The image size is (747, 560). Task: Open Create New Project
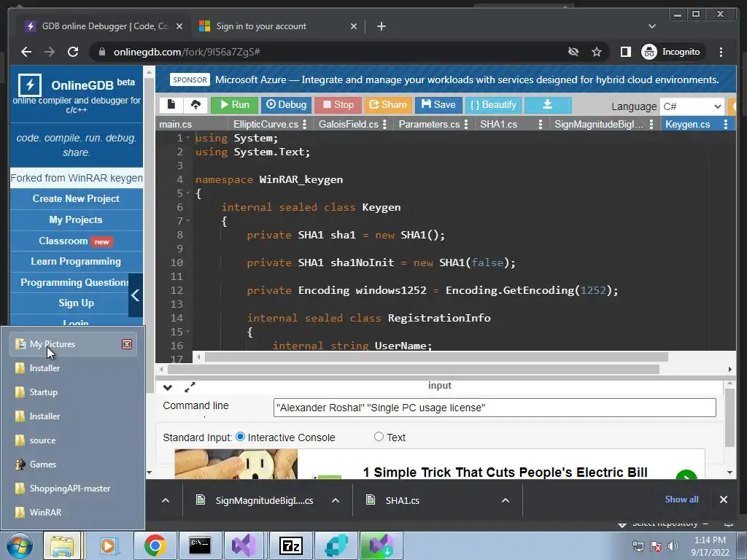76,198
